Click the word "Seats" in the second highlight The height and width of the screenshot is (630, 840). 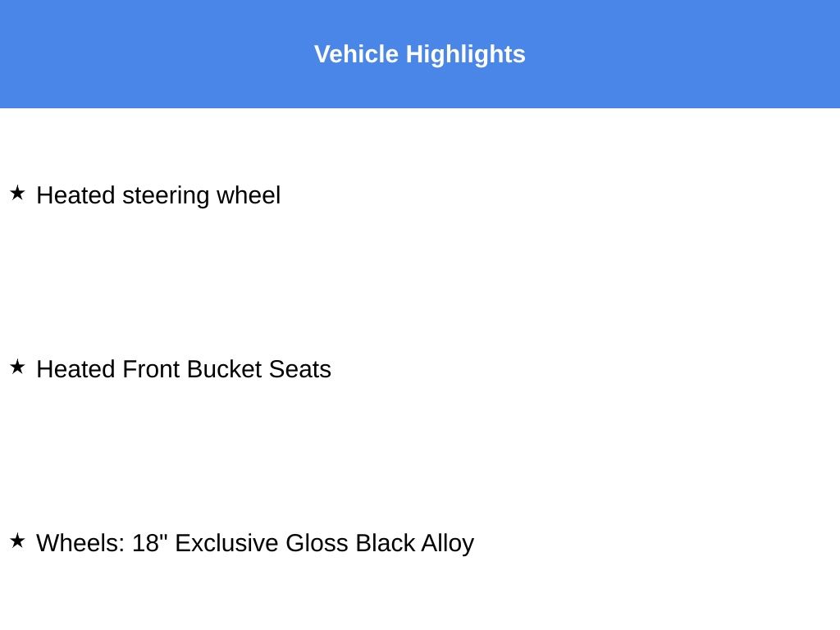pos(300,369)
